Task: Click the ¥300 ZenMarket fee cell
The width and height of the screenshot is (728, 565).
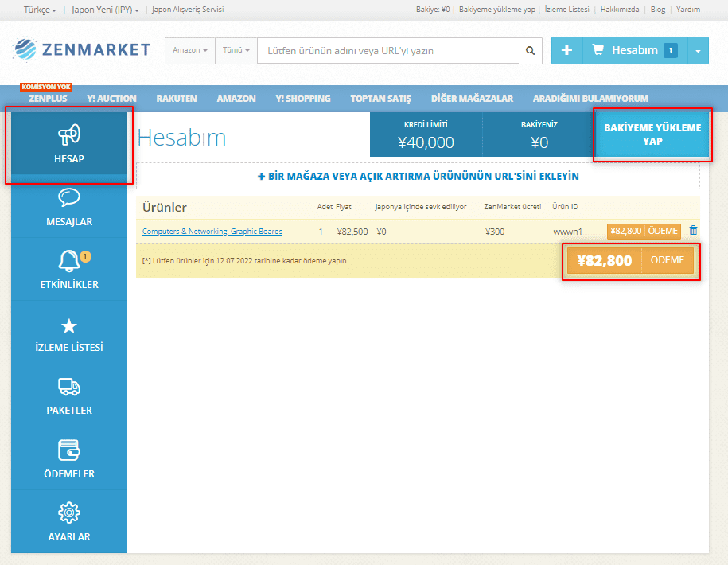Action: tap(494, 232)
